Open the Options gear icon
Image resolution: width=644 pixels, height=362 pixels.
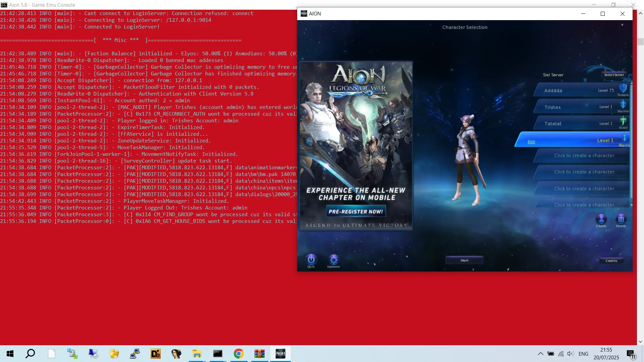click(333, 259)
